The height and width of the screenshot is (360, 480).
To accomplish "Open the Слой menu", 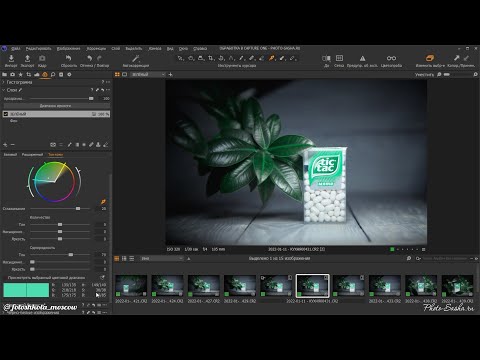I will (116, 49).
